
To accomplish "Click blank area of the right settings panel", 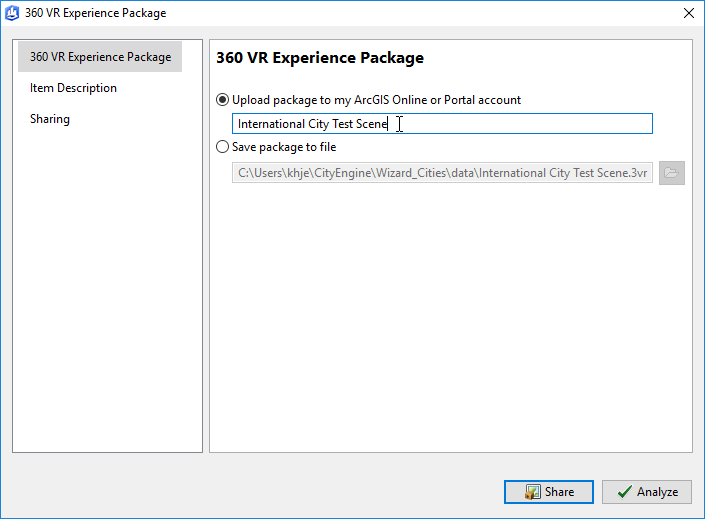I will click(x=451, y=315).
